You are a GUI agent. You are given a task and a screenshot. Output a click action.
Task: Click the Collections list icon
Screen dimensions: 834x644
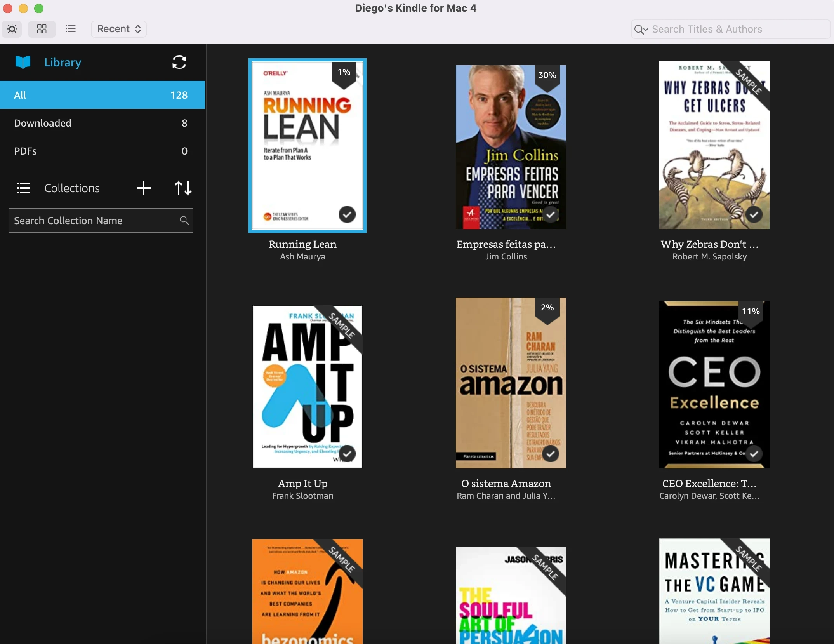23,188
